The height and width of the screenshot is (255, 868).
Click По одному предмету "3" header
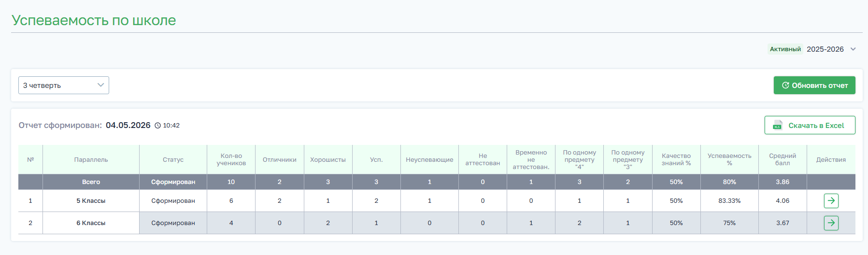tap(627, 159)
